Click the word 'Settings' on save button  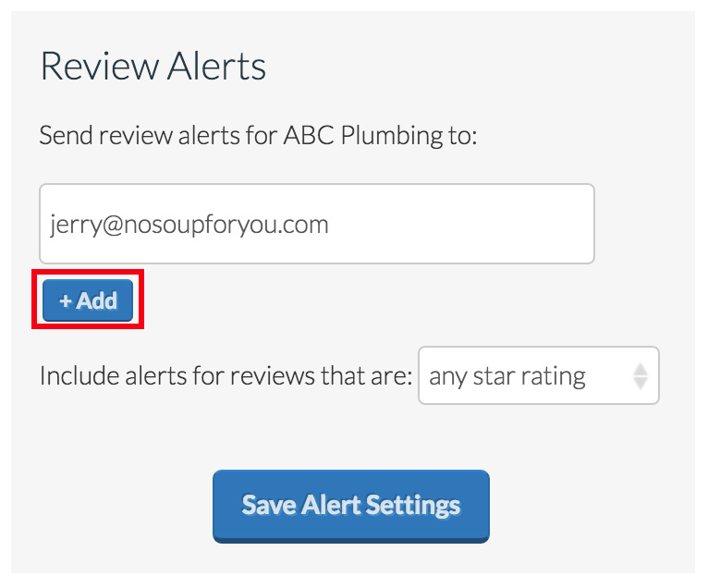point(412,505)
